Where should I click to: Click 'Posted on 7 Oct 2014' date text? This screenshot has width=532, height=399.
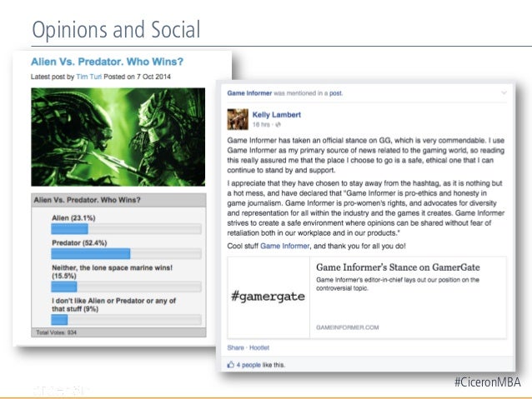click(137, 77)
